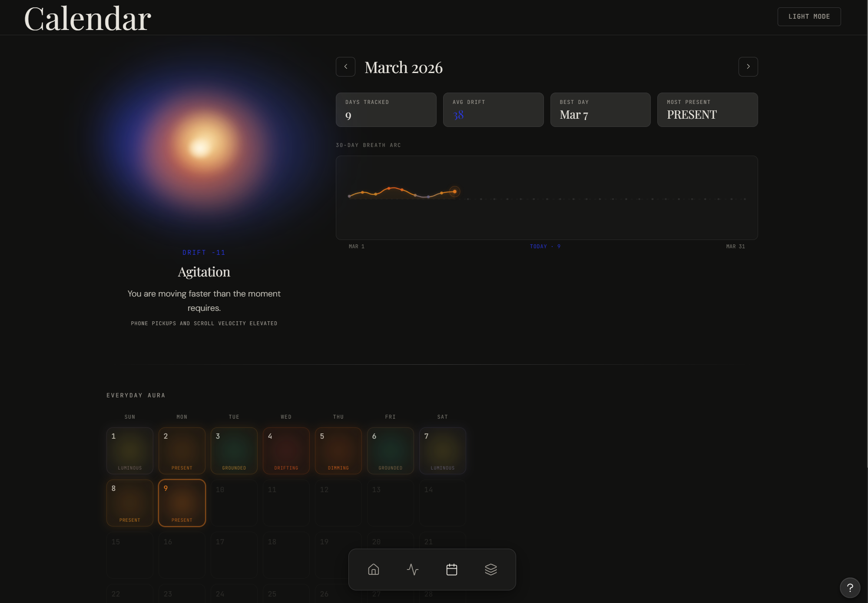This screenshot has width=868, height=603.
Task: Open the activity pulse icon in bottom navigation
Action: click(413, 570)
